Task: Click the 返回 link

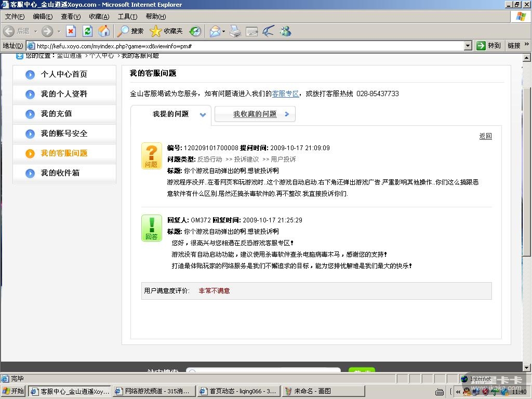Action: (x=485, y=136)
